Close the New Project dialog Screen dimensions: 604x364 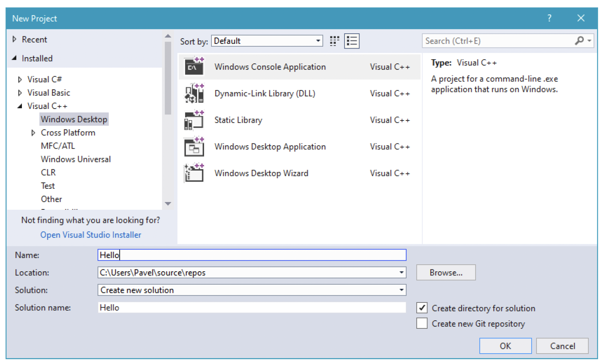[581, 18]
